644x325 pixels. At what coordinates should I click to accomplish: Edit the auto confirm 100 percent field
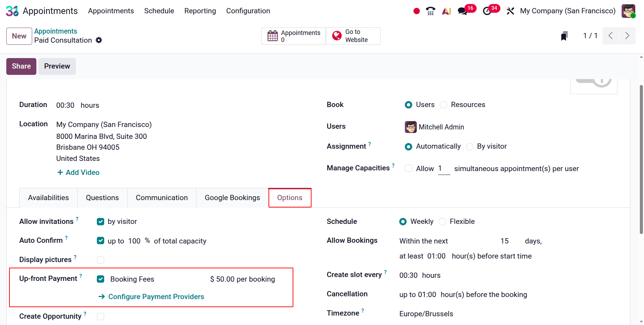tap(134, 241)
